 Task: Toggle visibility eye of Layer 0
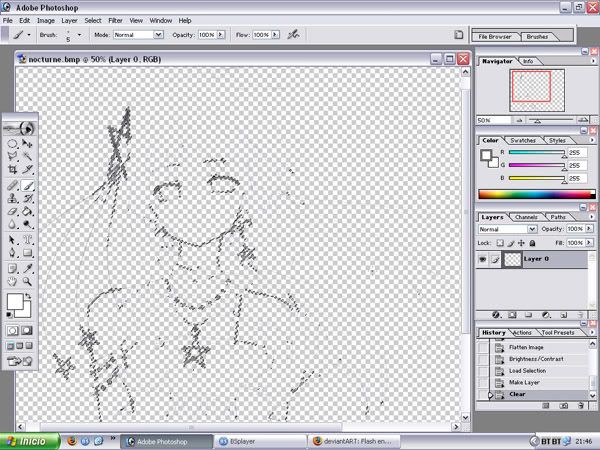(483, 259)
